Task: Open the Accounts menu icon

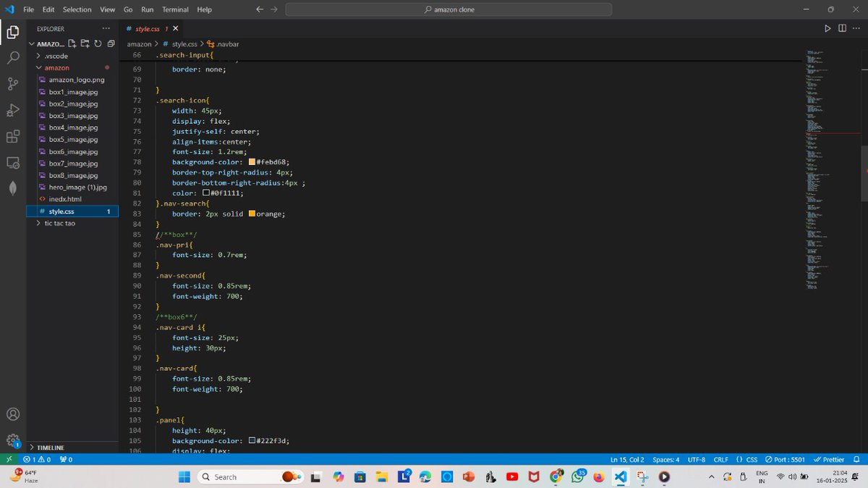Action: coord(13,415)
